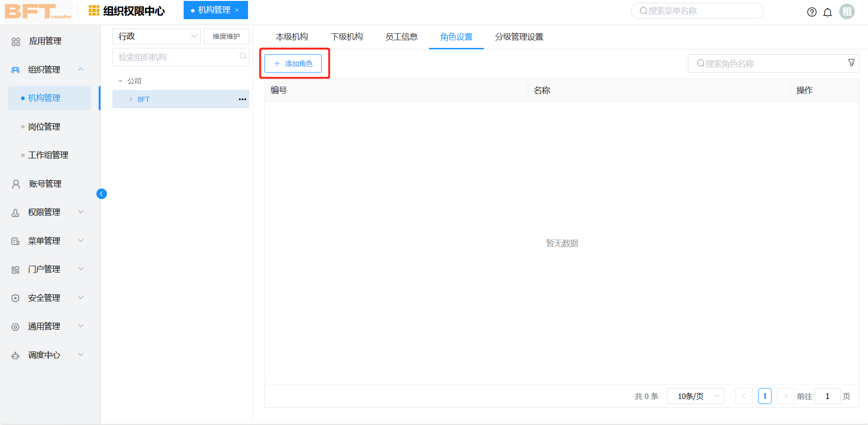Collapse the sidebar with the blue arrow

click(101, 194)
